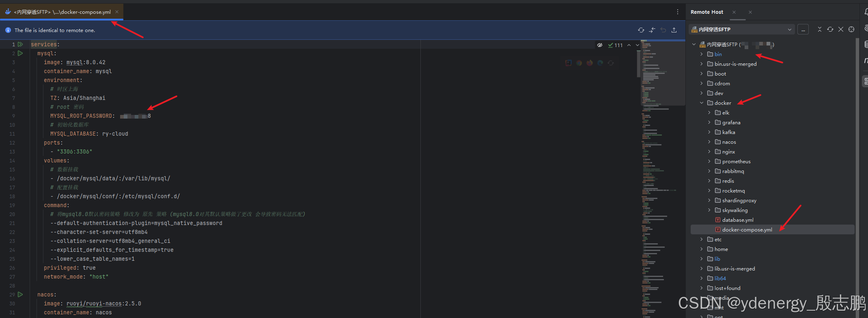Run mysql service from line 2 gutter
This screenshot has width=868, height=318.
tap(20, 53)
